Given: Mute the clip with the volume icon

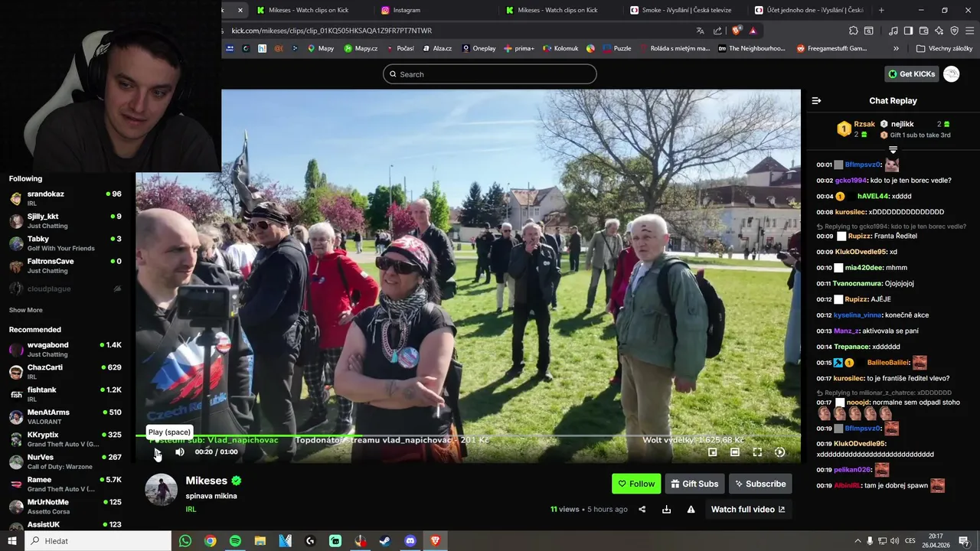Looking at the screenshot, I should point(180,452).
